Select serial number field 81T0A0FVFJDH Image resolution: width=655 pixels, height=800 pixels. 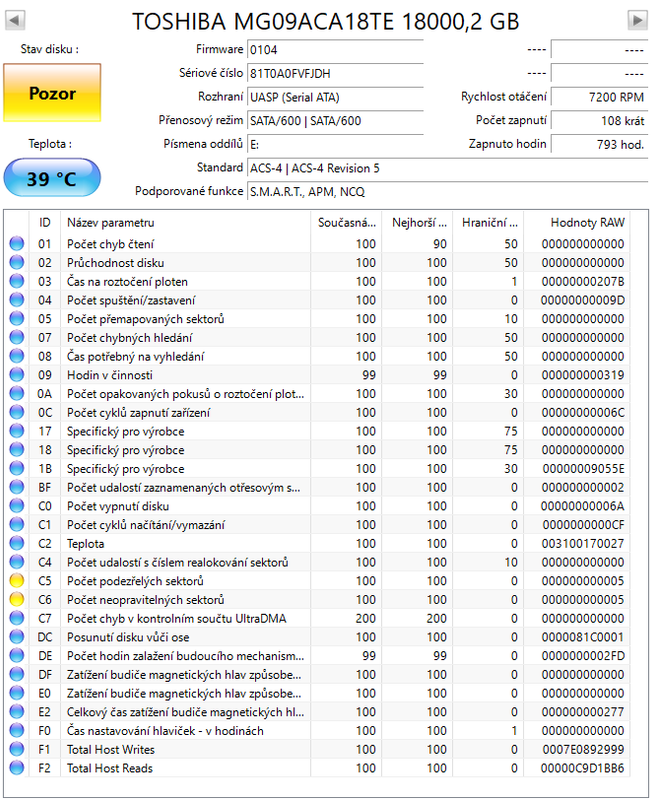(x=335, y=73)
